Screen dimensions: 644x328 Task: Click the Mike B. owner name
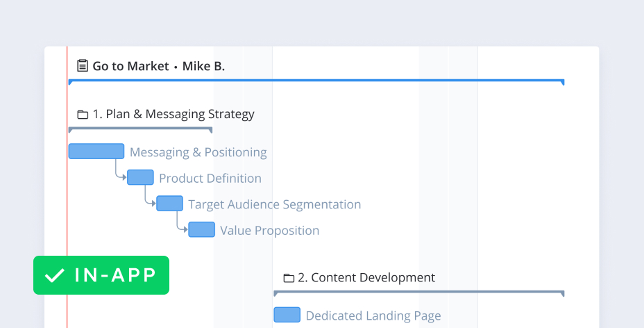click(203, 66)
